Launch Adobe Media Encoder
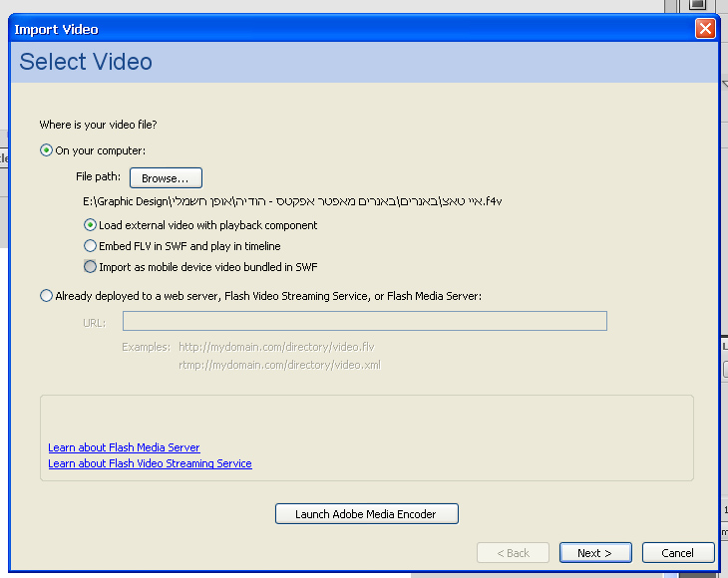The image size is (728, 578). click(x=367, y=514)
